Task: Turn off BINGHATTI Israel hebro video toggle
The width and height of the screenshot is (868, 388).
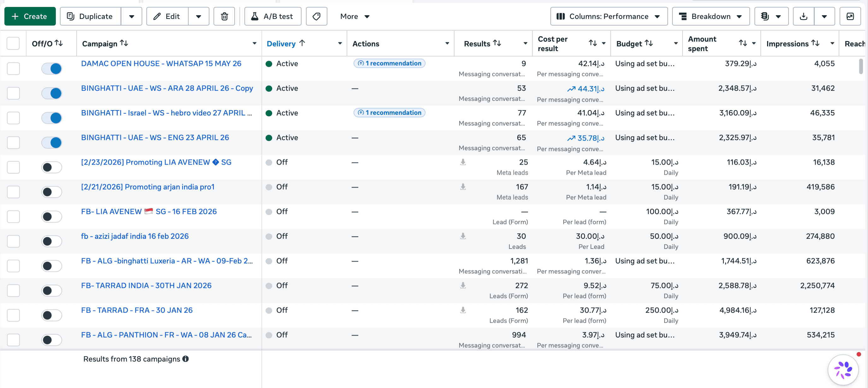Action: point(51,118)
